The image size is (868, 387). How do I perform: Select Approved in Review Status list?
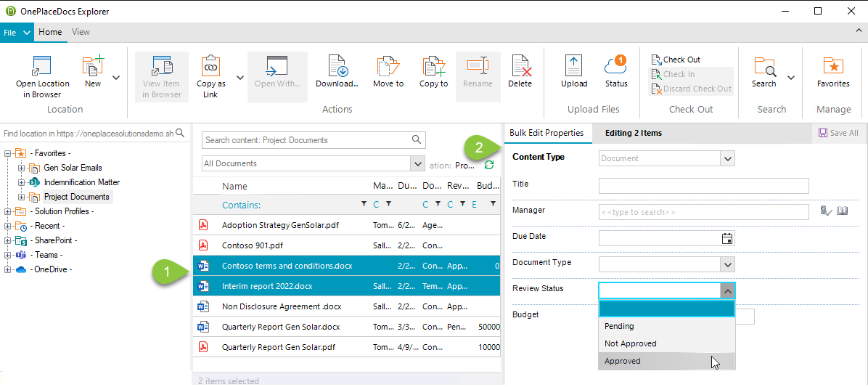pos(623,361)
